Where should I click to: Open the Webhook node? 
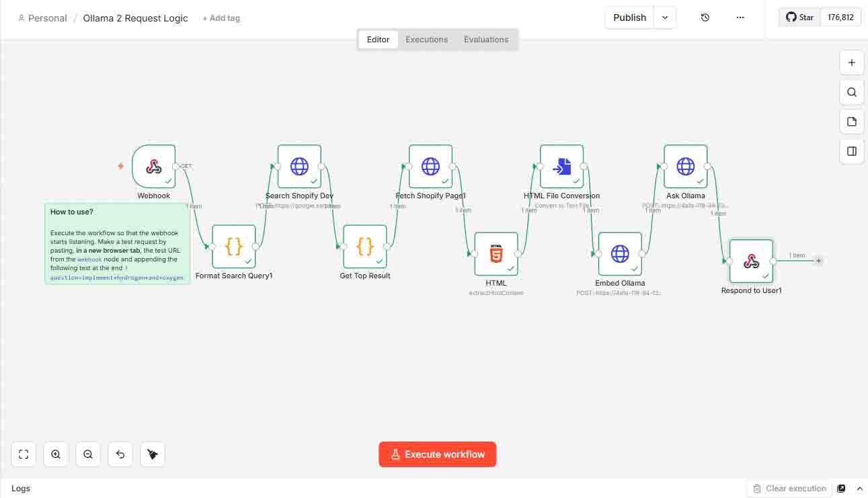153,166
